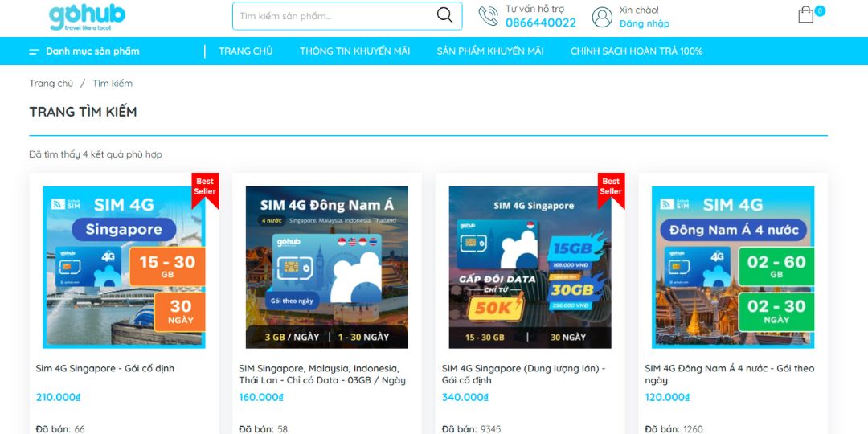Viewport: 868px width, 434px height.
Task: Click Đã bán: 1260 sold count
Action: (674, 429)
